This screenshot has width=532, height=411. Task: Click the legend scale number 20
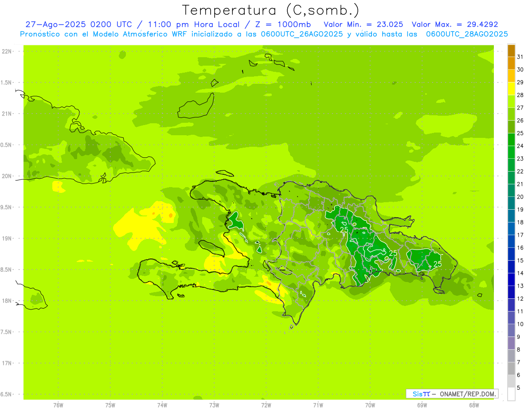point(520,196)
